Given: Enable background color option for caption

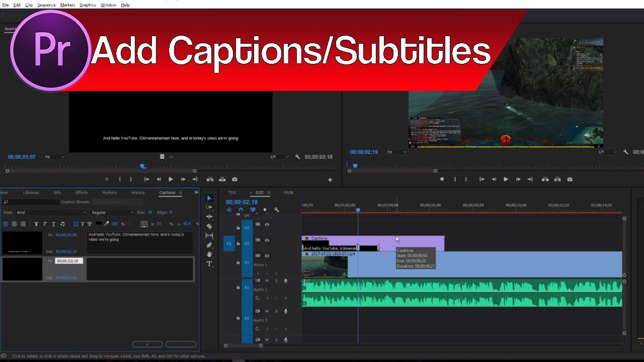Looking at the screenshot, I should pyautogui.click(x=76, y=224).
